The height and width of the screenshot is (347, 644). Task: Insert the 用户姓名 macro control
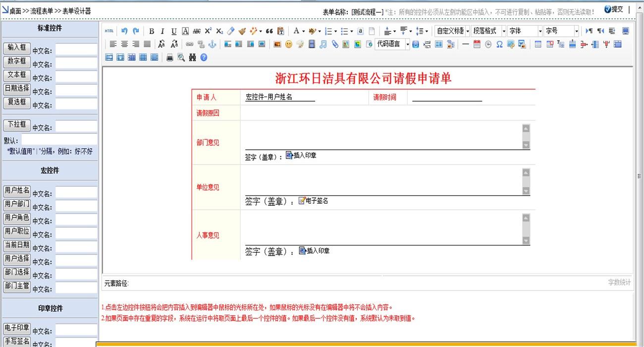pos(17,191)
